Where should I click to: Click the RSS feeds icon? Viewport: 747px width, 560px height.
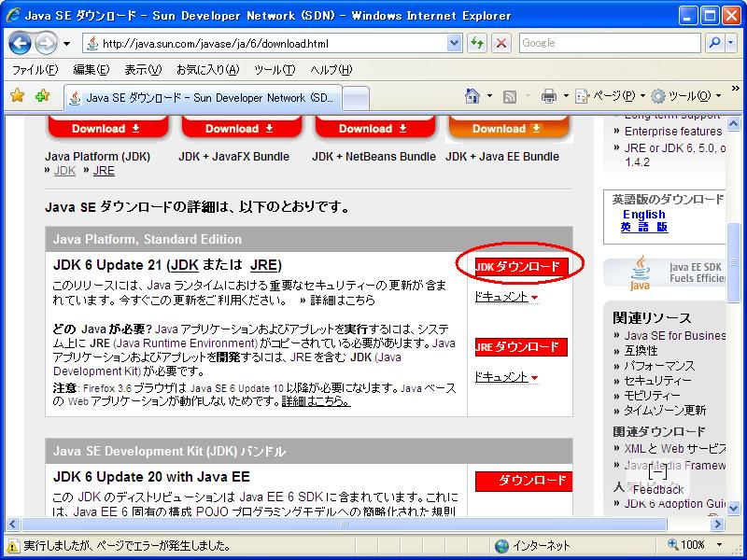click(510, 97)
